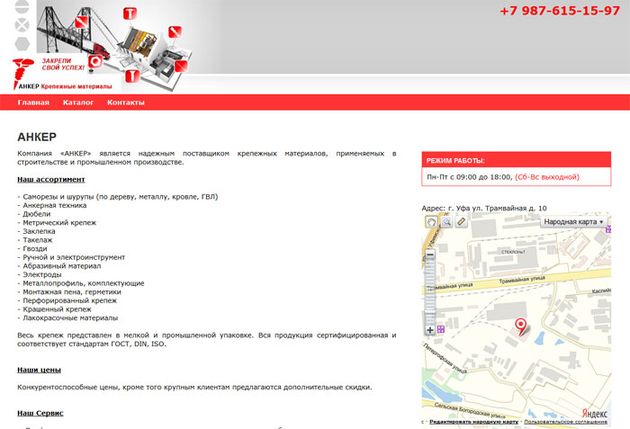Select the magnifier zoom tool on the map
Image resolution: width=630 pixels, height=429 pixels.
pos(446,222)
